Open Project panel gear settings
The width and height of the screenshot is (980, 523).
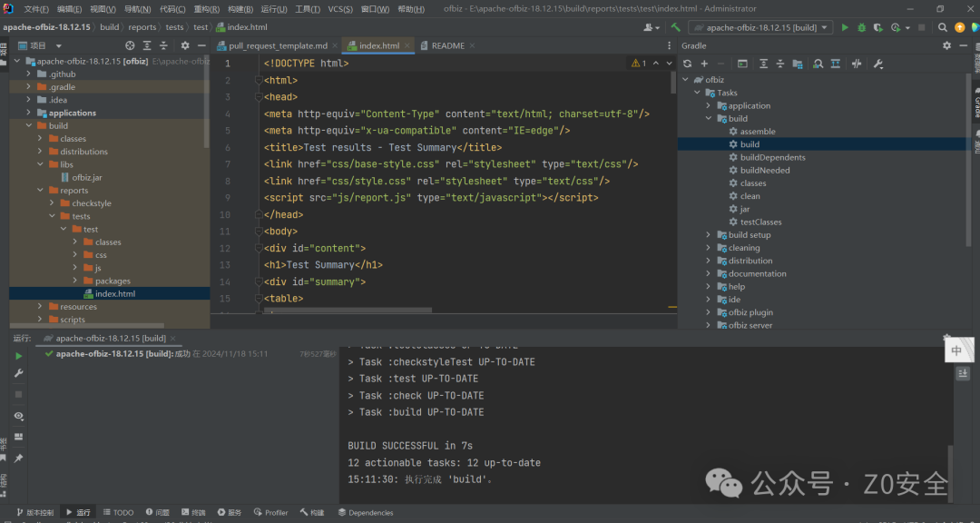click(185, 45)
